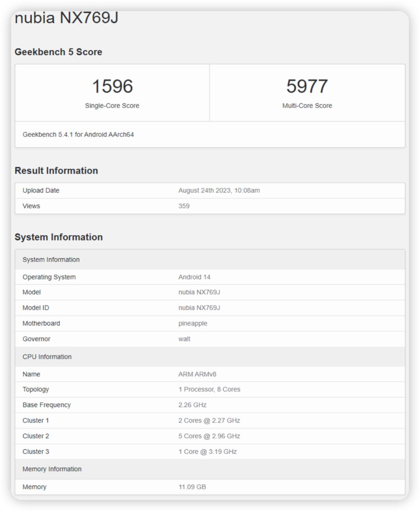Click the Single-Core Score label
This screenshot has height=511, width=420.
point(112,105)
